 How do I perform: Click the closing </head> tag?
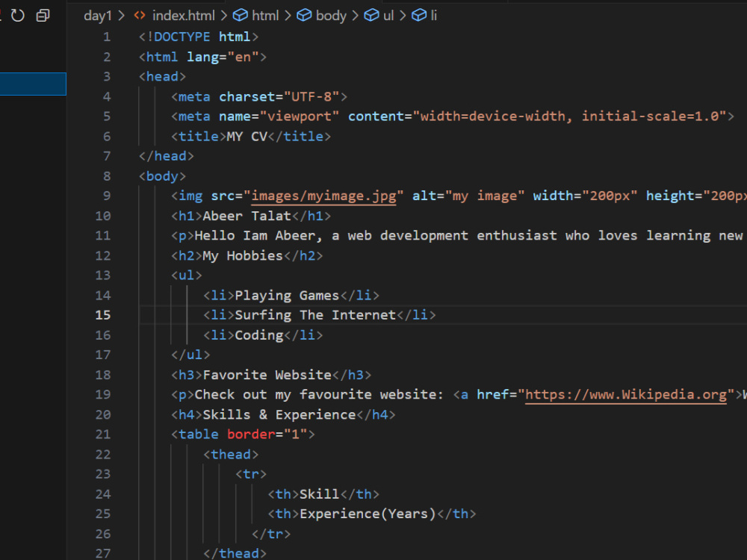point(167,156)
